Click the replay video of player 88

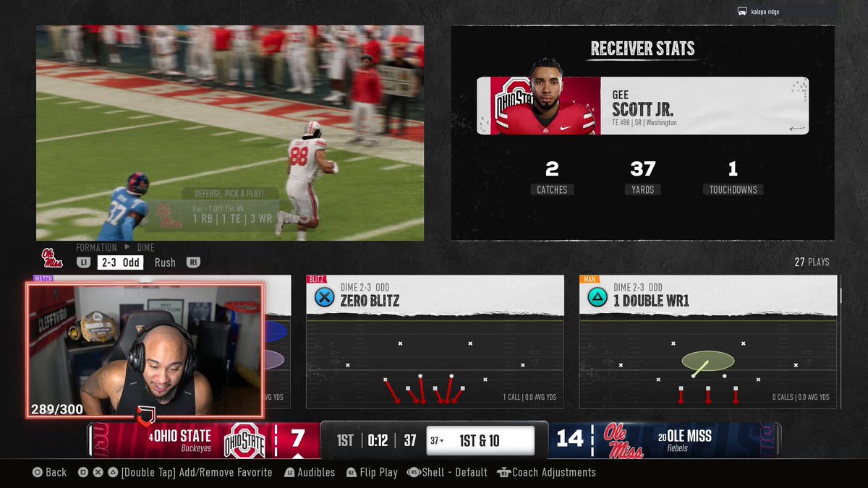point(230,133)
